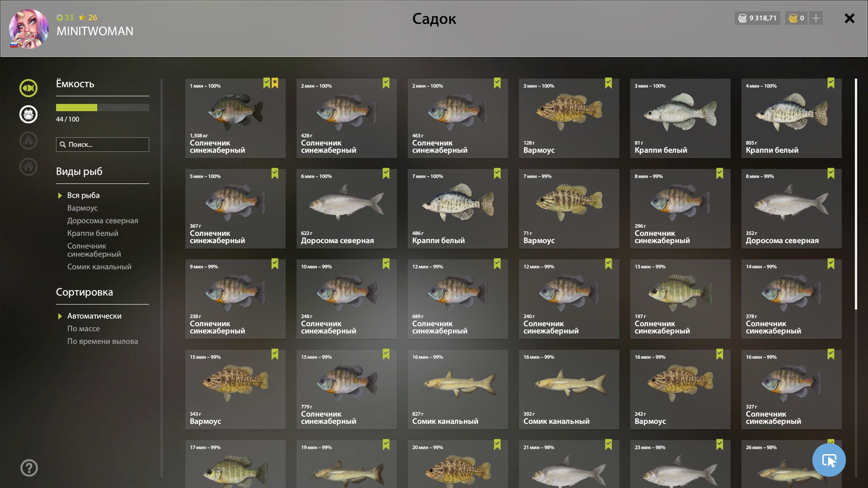The image size is (868, 488).
Task: Select the greyed tent icon in sidebar
Action: point(28,141)
